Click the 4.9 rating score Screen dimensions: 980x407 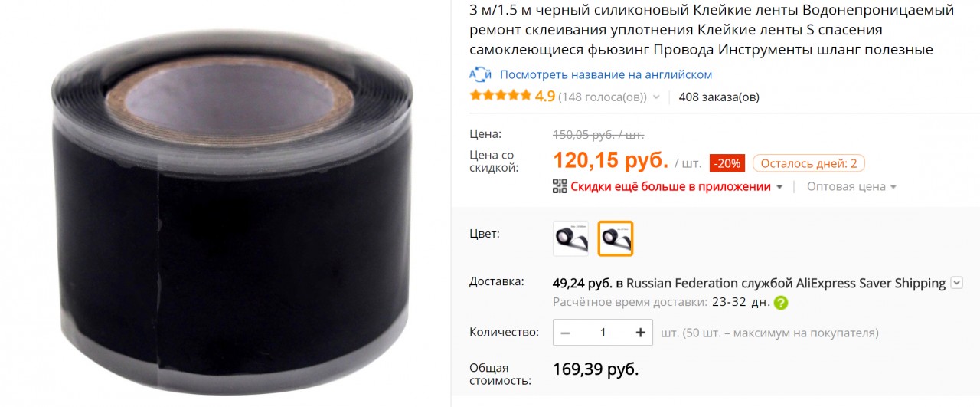(544, 97)
